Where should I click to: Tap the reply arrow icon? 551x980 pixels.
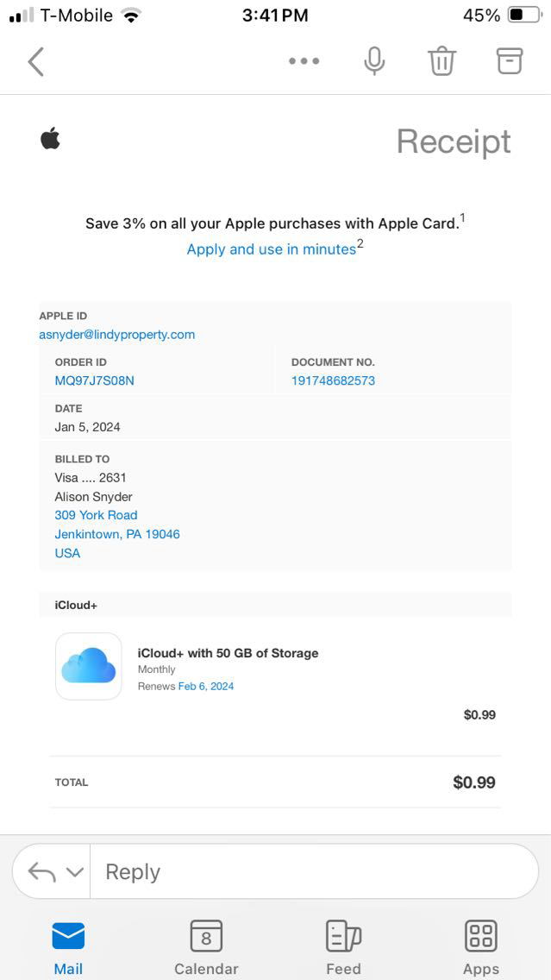click(41, 871)
